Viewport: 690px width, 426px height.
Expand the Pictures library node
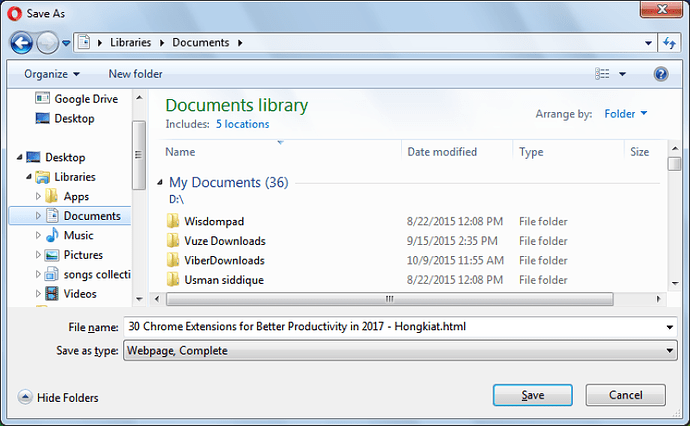coord(38,255)
